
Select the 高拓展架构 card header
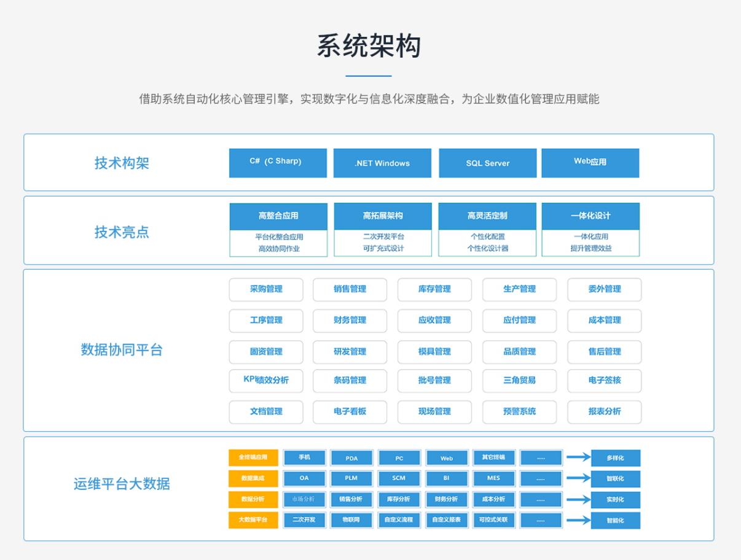(x=383, y=216)
